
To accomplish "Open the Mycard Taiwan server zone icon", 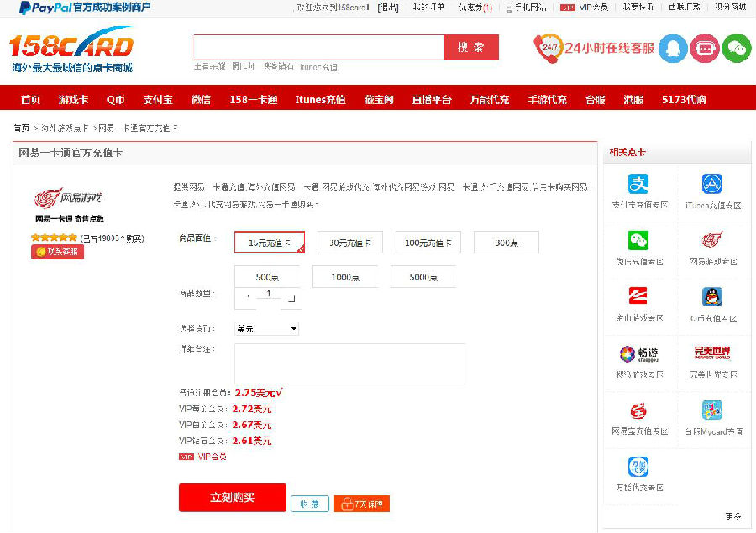I will tap(712, 410).
